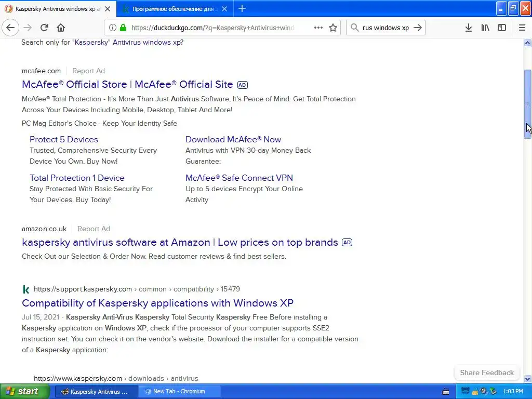Report the amazon.co.uk ad
532x399 pixels.
pyautogui.click(x=94, y=229)
